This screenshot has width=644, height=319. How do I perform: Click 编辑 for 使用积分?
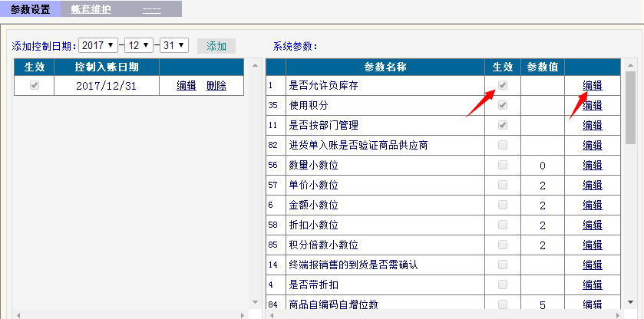(593, 106)
